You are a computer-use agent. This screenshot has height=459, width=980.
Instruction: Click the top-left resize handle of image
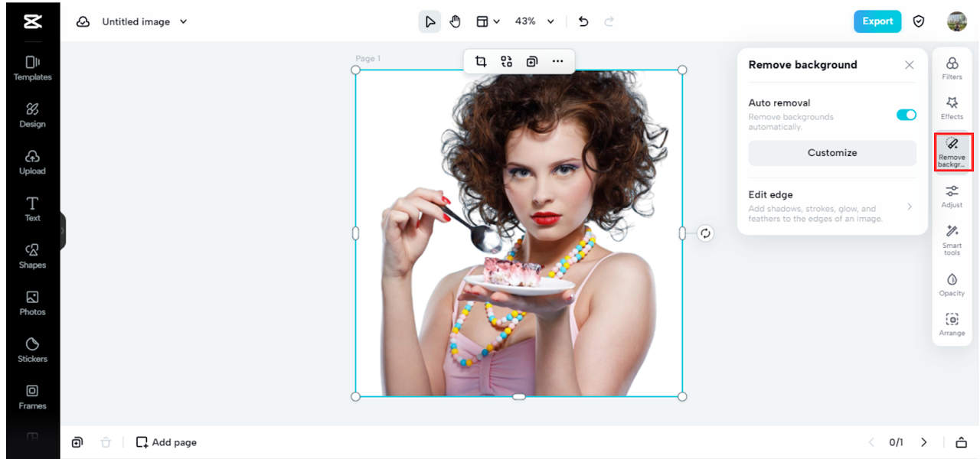(x=355, y=70)
